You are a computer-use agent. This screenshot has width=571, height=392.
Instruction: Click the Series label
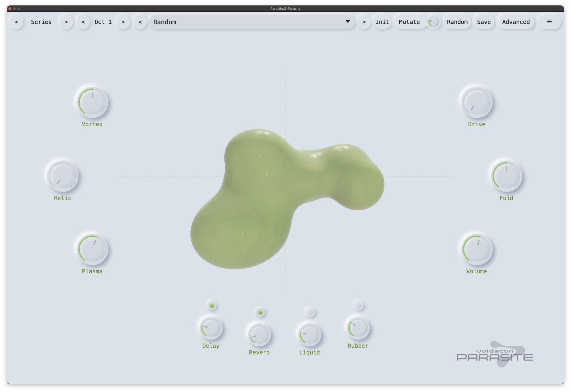click(x=41, y=22)
